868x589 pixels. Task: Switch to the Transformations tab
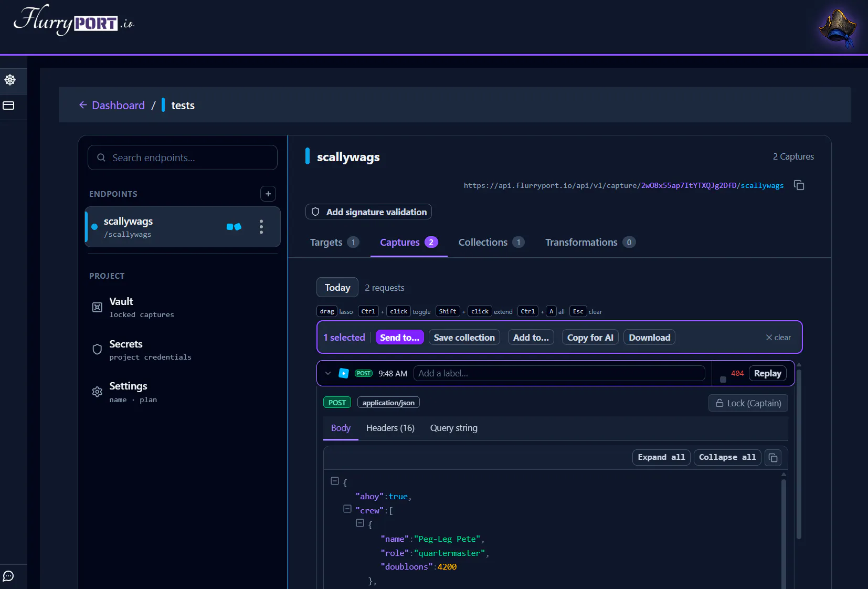590,243
